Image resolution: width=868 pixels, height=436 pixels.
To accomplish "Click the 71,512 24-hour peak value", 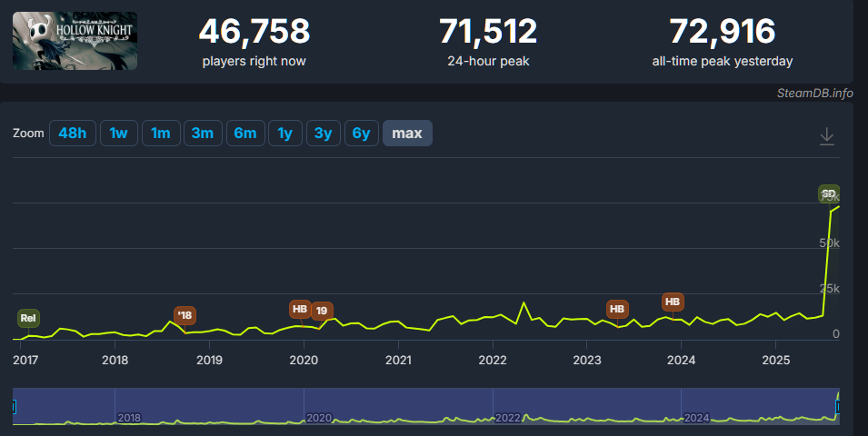I will 488,32.
